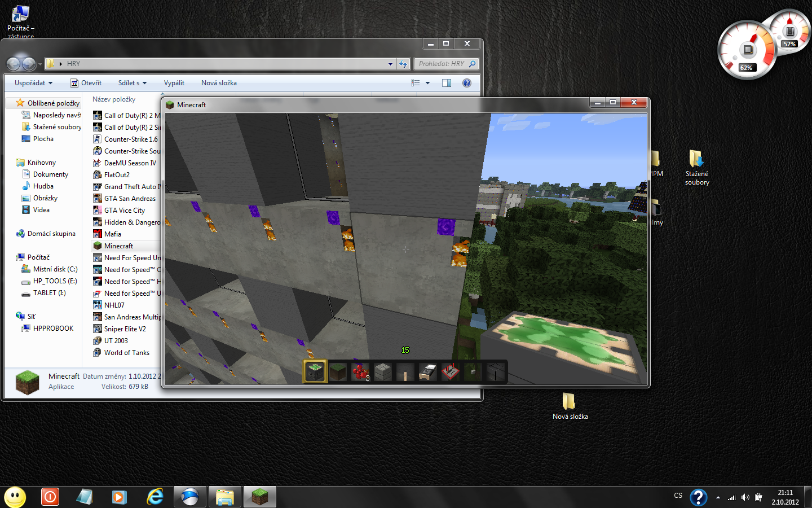Open the Uspořádat dropdown menu
This screenshot has height=508, width=812.
pos(33,83)
